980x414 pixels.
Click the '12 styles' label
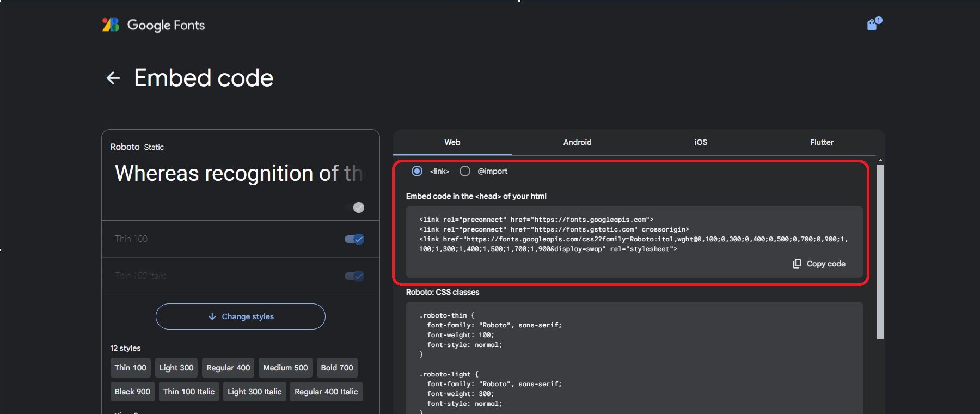pos(125,348)
